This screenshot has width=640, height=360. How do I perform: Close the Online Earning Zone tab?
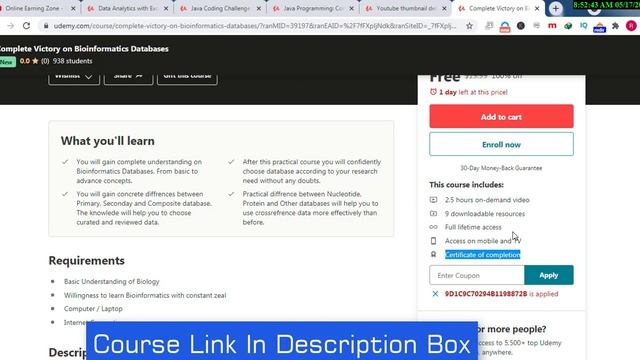[x=73, y=8]
